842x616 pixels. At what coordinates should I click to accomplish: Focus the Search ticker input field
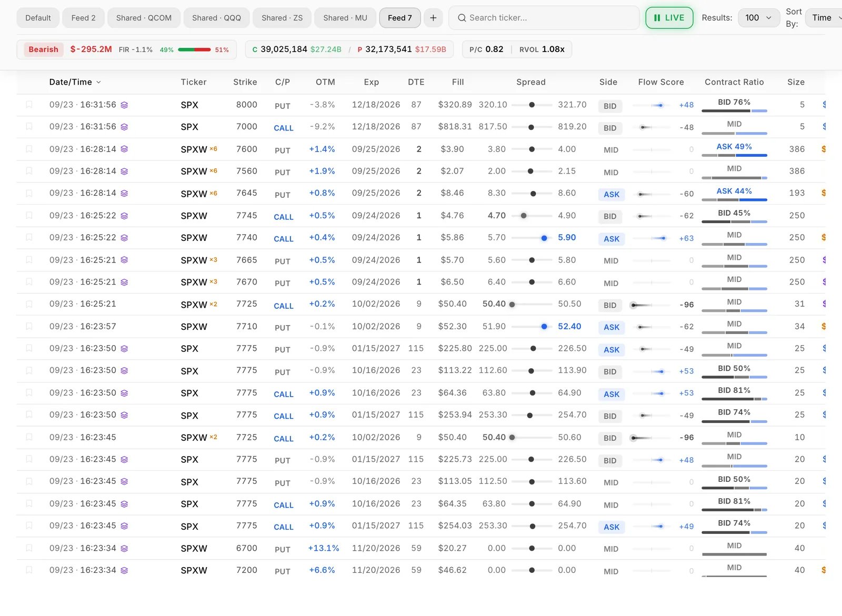(544, 18)
